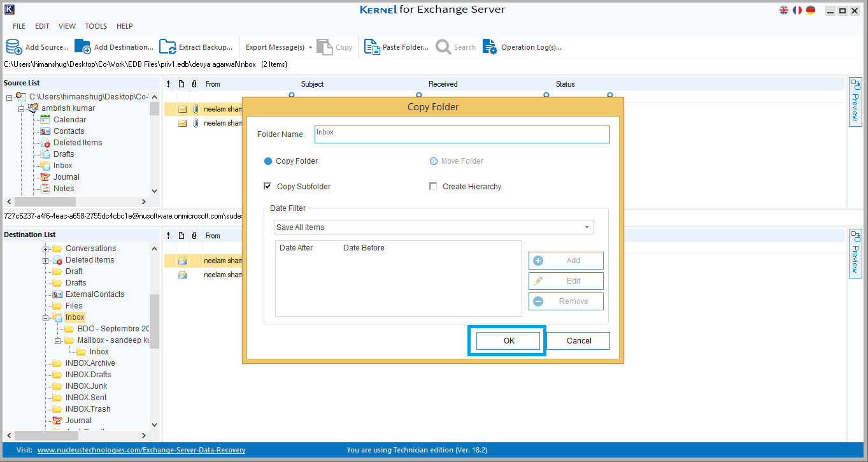
Task: Click the Notes icon in Source List
Action: (45, 188)
